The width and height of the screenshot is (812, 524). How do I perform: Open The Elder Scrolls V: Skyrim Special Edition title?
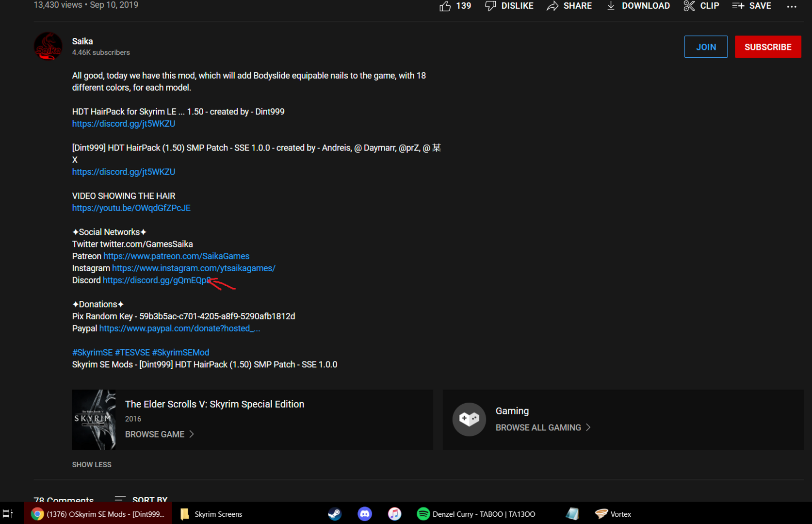pos(214,404)
